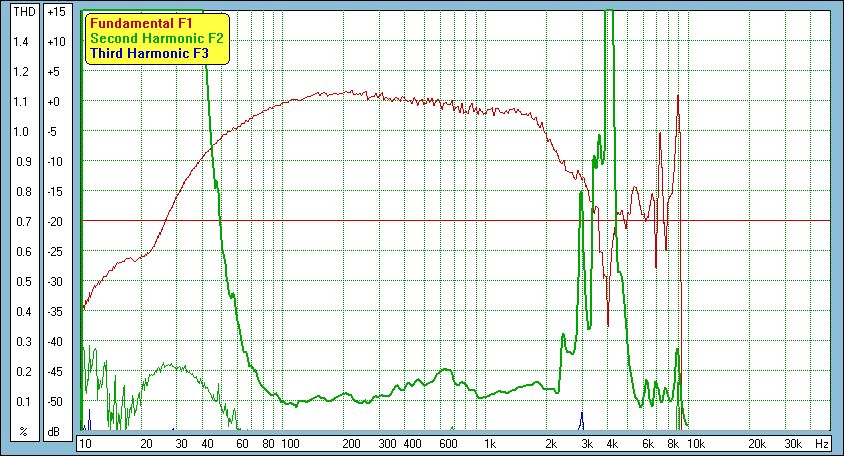Screen dimensions: 844x456
Task: Pick the 30k frequency tick label
Action: pos(794,443)
